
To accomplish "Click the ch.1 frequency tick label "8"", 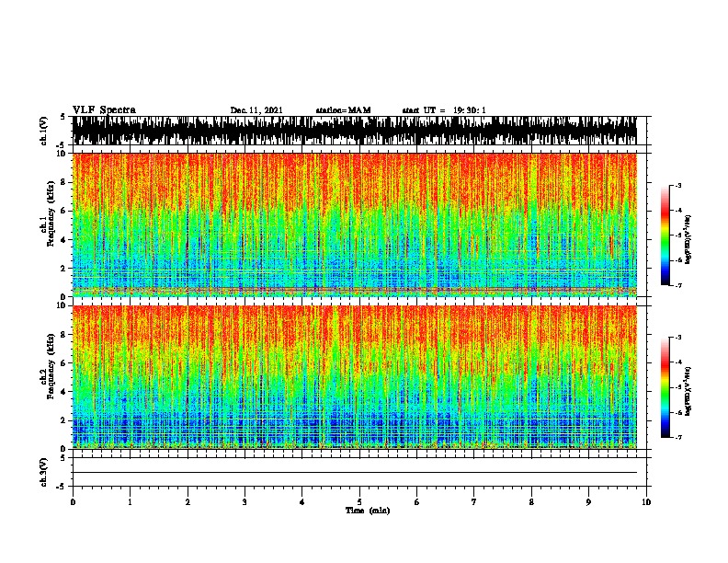I will coord(64,182).
